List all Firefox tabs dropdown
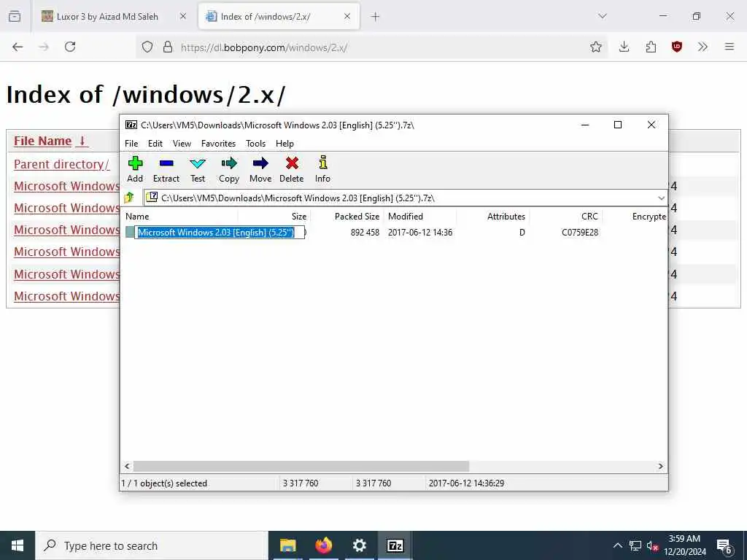This screenshot has width=747, height=560. click(x=603, y=16)
